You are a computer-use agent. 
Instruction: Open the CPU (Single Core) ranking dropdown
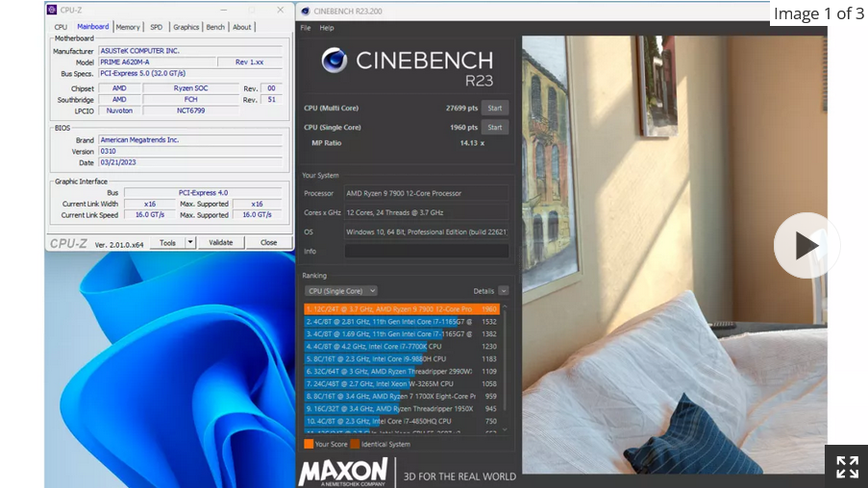[x=340, y=291]
